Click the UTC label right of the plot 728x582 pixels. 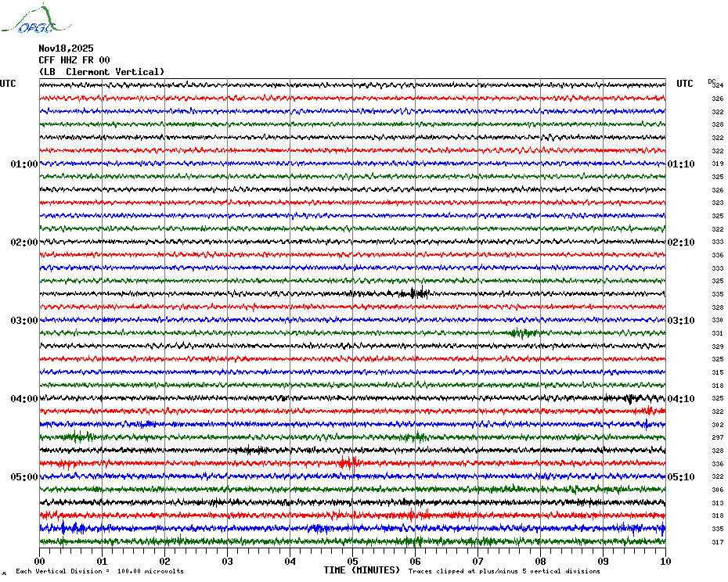coord(684,84)
